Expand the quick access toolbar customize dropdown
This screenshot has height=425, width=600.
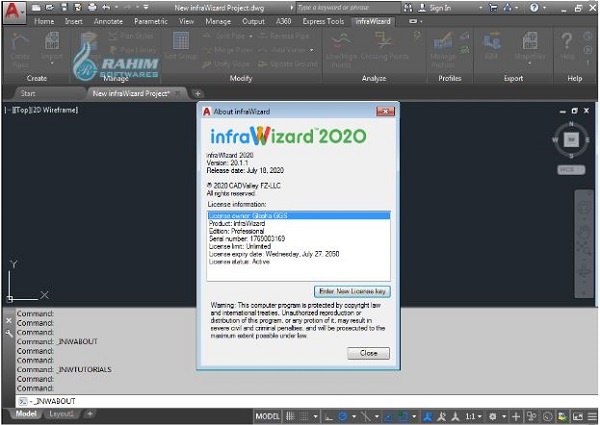146,7
